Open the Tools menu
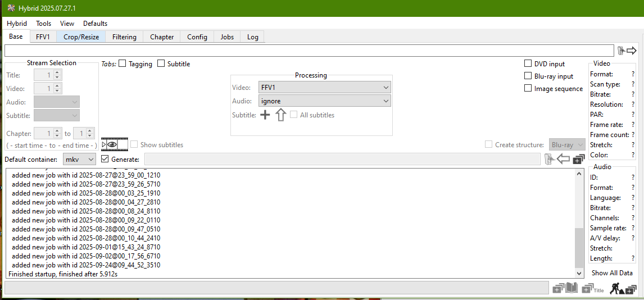 [x=43, y=24]
